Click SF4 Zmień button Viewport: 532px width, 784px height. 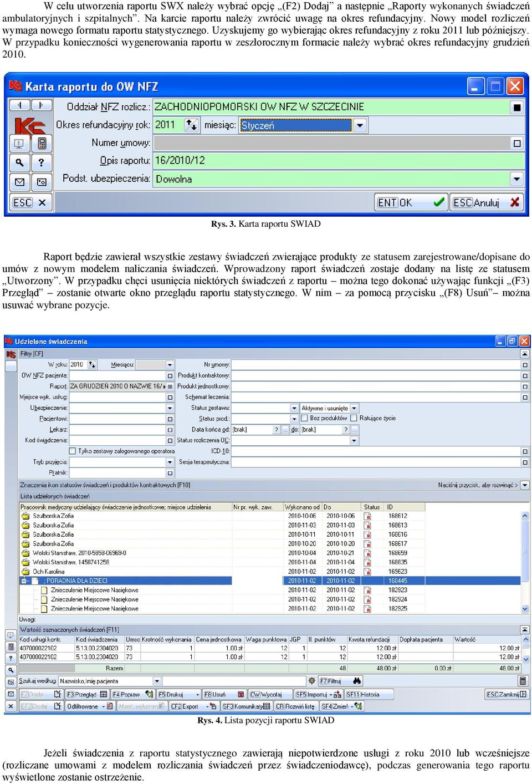[342, 706]
